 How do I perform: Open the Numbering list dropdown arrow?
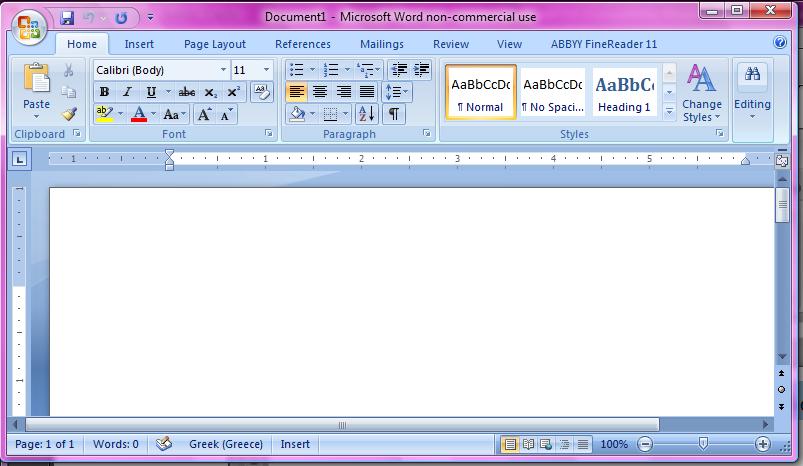(347, 70)
